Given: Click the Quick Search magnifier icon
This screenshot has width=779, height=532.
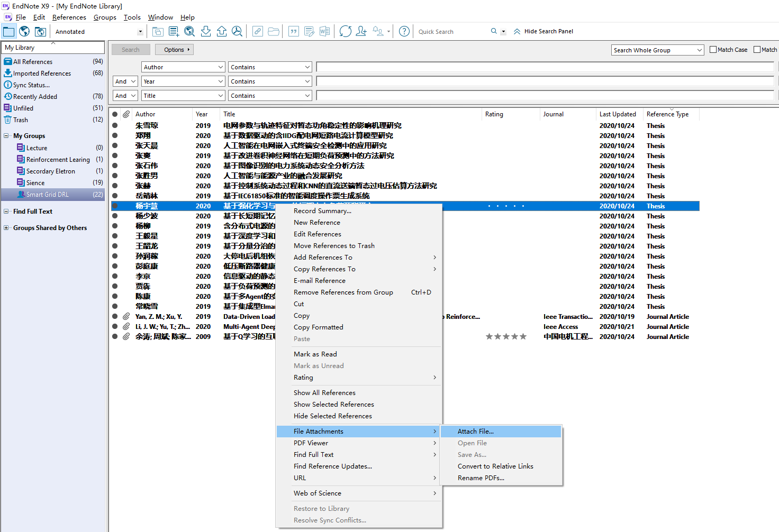Looking at the screenshot, I should pyautogui.click(x=494, y=31).
